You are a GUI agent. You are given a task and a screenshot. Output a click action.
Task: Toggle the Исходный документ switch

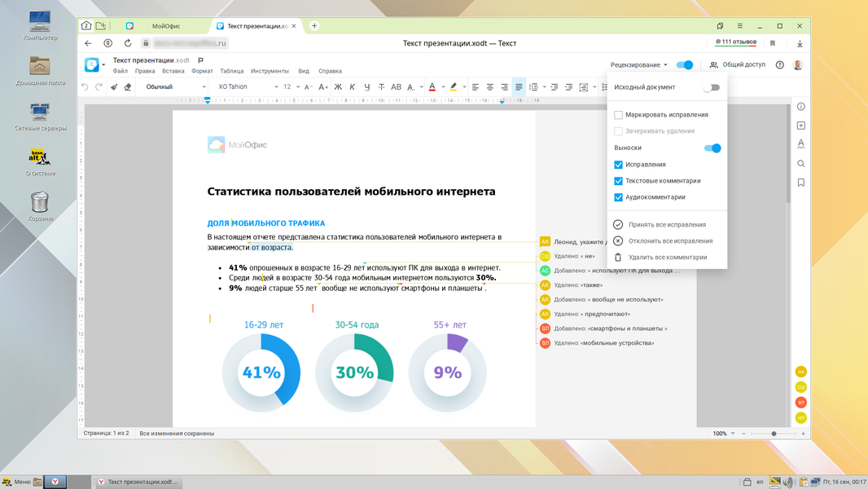click(712, 87)
